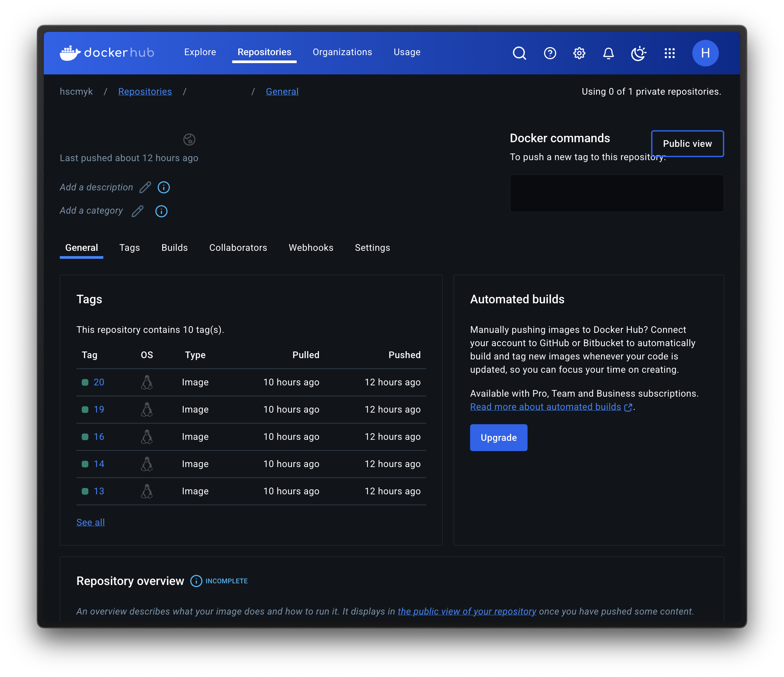This screenshot has height=677, width=784.
Task: Open tag 16 link
Action: click(99, 437)
